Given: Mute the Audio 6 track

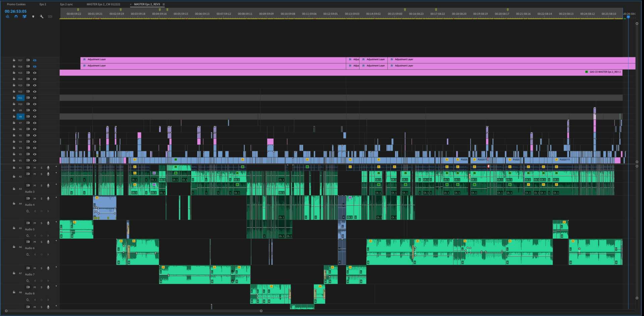Looking at the screenshot, I should click(35, 242).
